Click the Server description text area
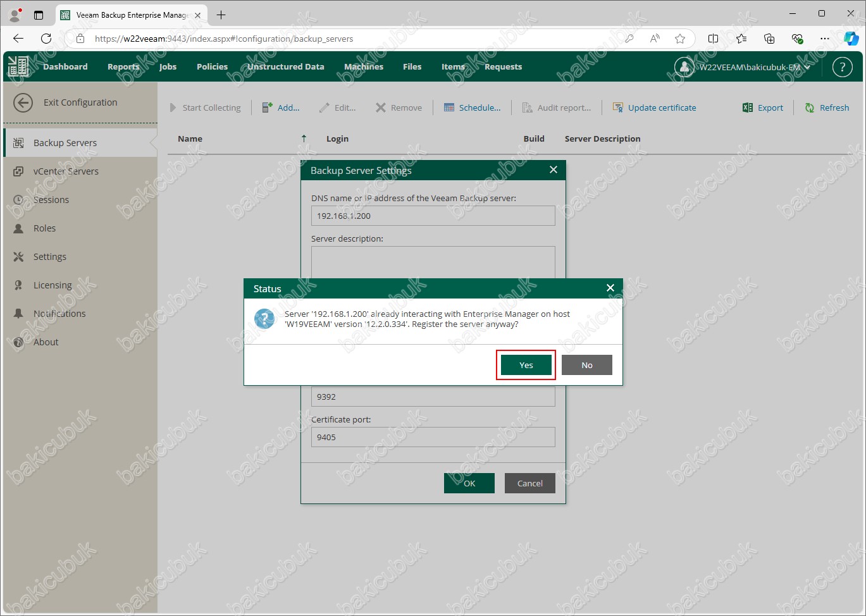Image resolution: width=866 pixels, height=616 pixels. (x=433, y=262)
